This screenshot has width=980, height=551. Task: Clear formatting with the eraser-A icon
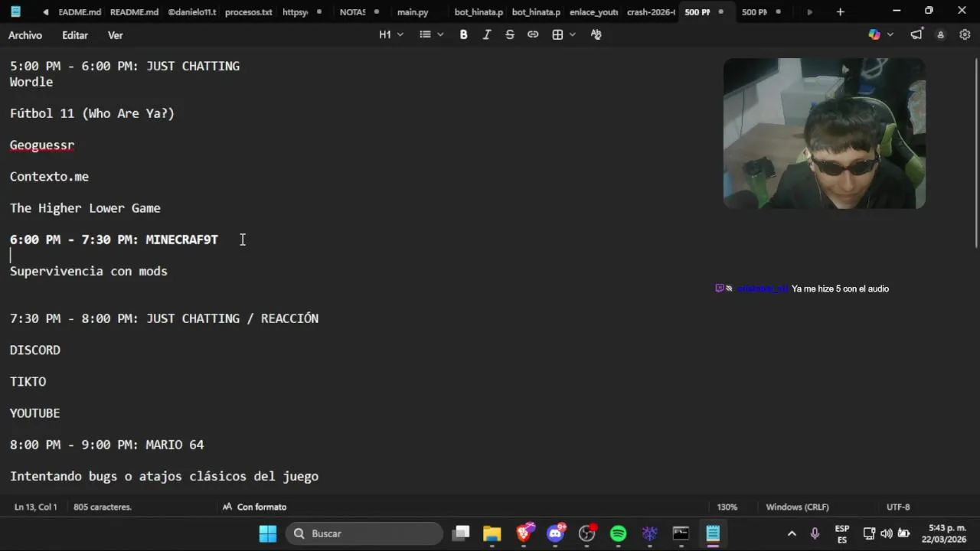[x=596, y=34]
